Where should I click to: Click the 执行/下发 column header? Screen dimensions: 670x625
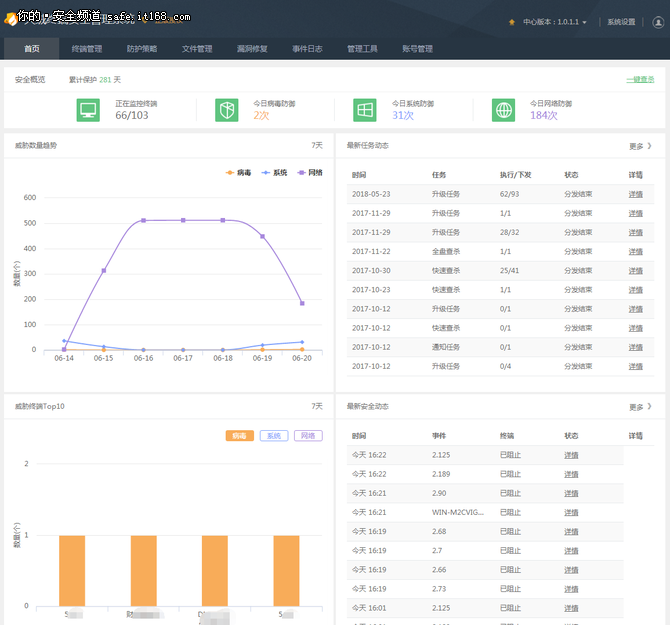pos(515,175)
